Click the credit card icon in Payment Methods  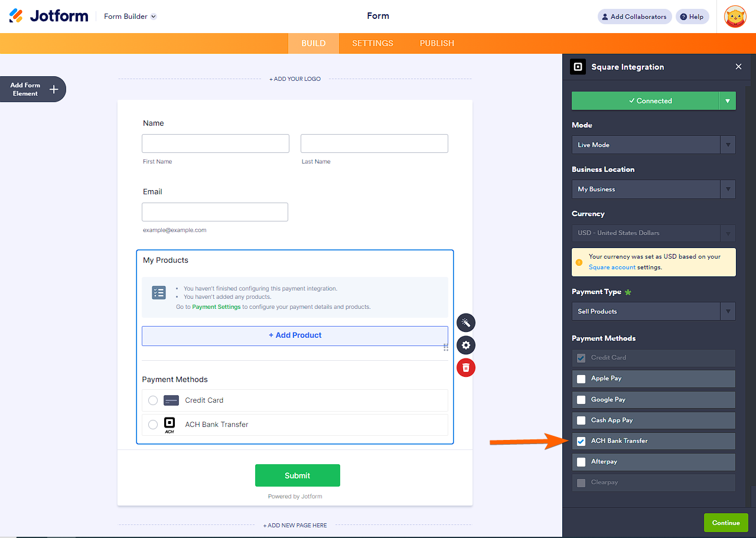171,400
